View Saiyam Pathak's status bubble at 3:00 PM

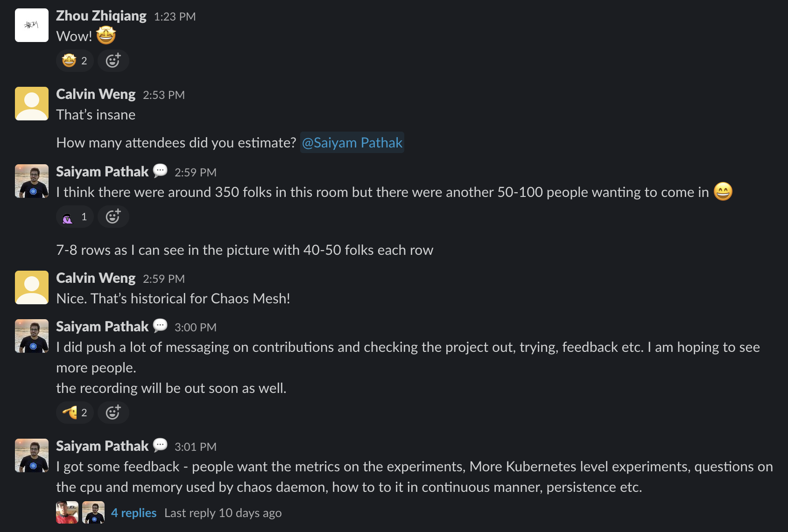[x=160, y=326]
